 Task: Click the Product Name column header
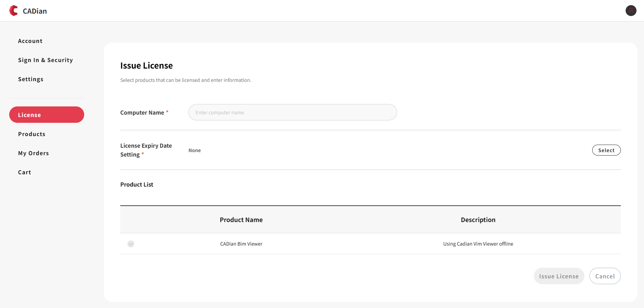pos(241,220)
